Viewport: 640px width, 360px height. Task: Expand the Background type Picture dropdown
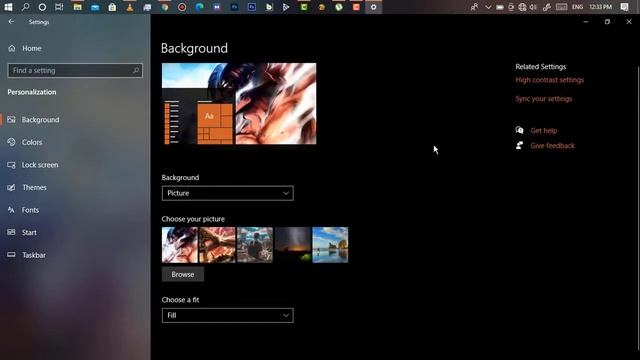(227, 193)
